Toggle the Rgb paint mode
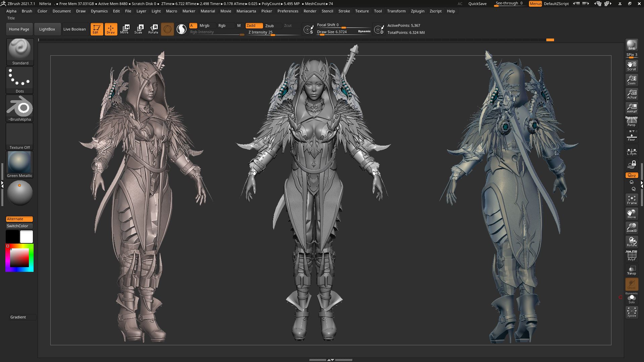This screenshot has width=644, height=362. pyautogui.click(x=225, y=26)
